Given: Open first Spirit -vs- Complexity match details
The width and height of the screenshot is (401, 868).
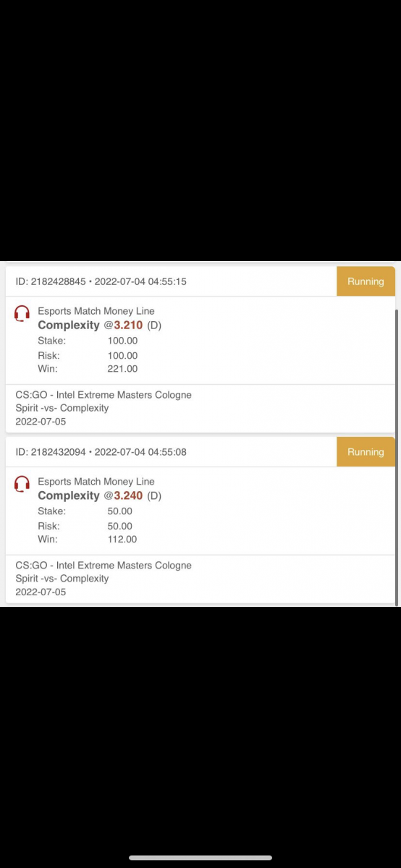Looking at the screenshot, I should (62, 408).
